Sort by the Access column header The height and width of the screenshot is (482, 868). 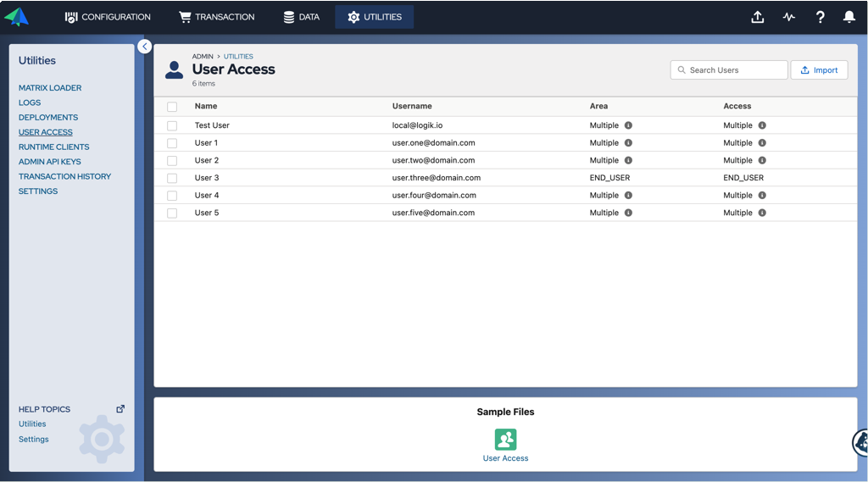point(737,106)
